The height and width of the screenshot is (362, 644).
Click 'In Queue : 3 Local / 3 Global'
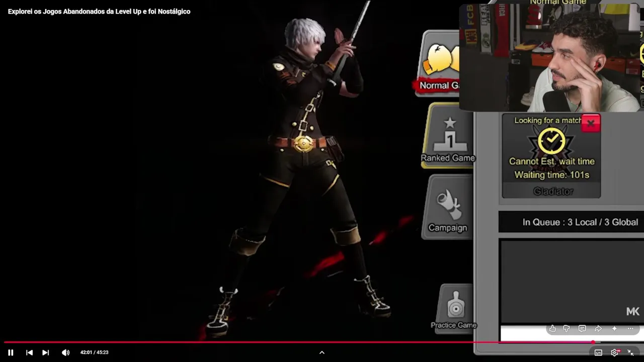580,222
